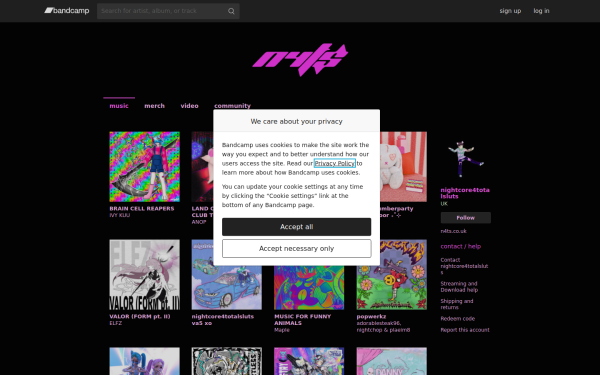Open the twin-tail anime girls album cover
Viewport: 600px width, 375px height.
[x=144, y=361]
